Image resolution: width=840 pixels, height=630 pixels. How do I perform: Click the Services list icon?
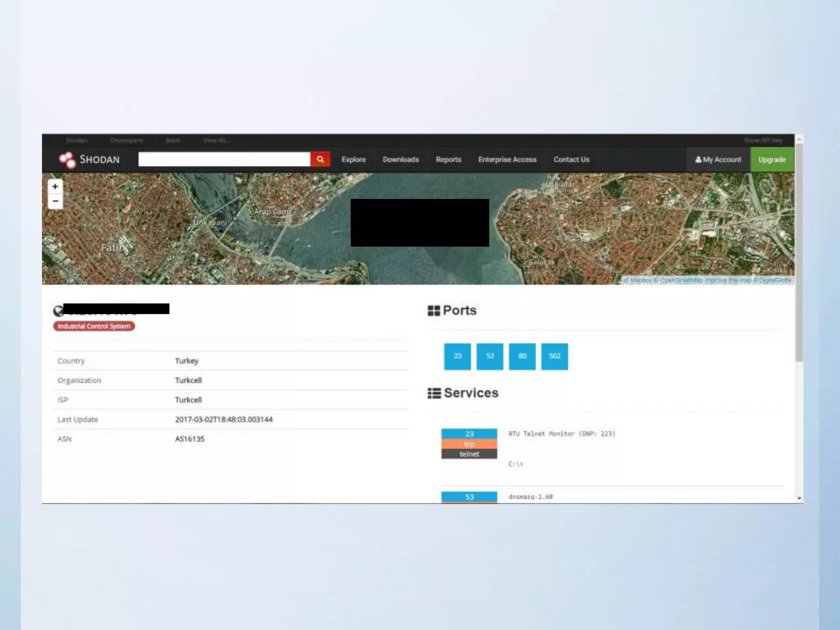(434, 393)
